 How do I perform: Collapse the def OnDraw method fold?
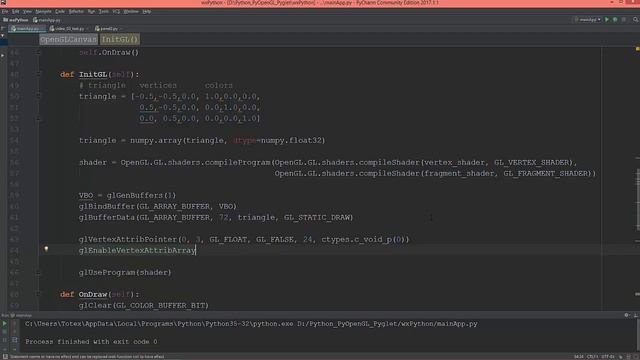(x=38, y=294)
